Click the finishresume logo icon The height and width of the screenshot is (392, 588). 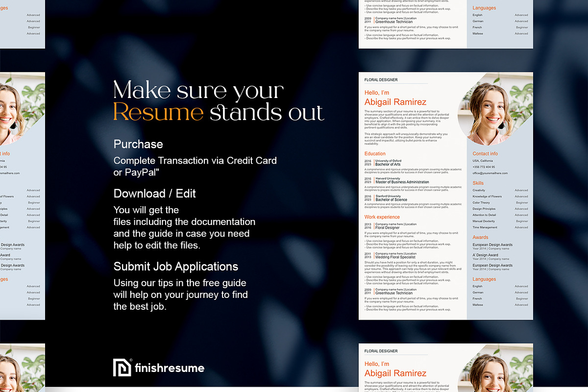122,367
